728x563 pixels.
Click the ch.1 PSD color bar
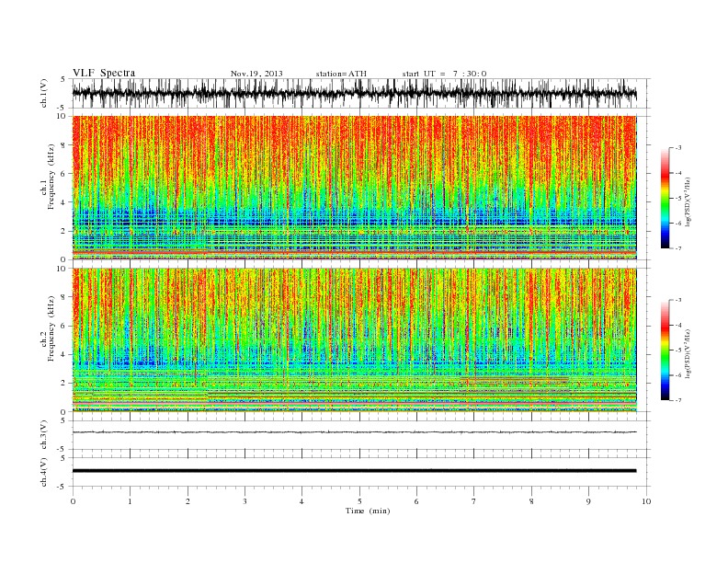point(665,198)
